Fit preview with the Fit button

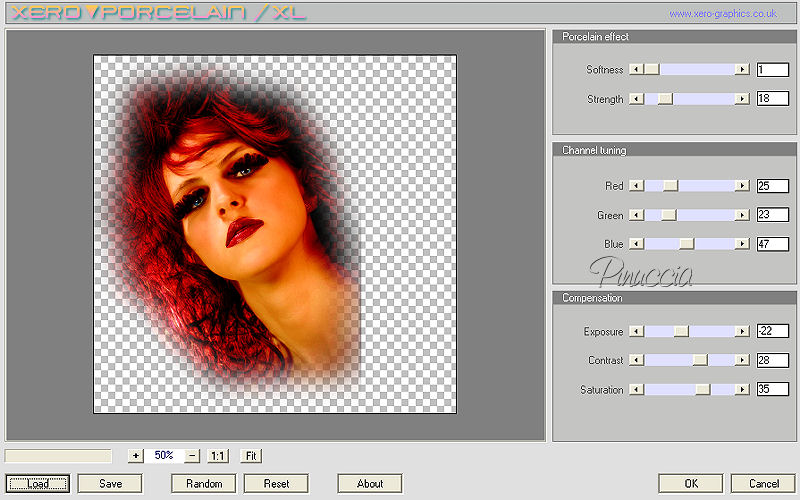251,456
